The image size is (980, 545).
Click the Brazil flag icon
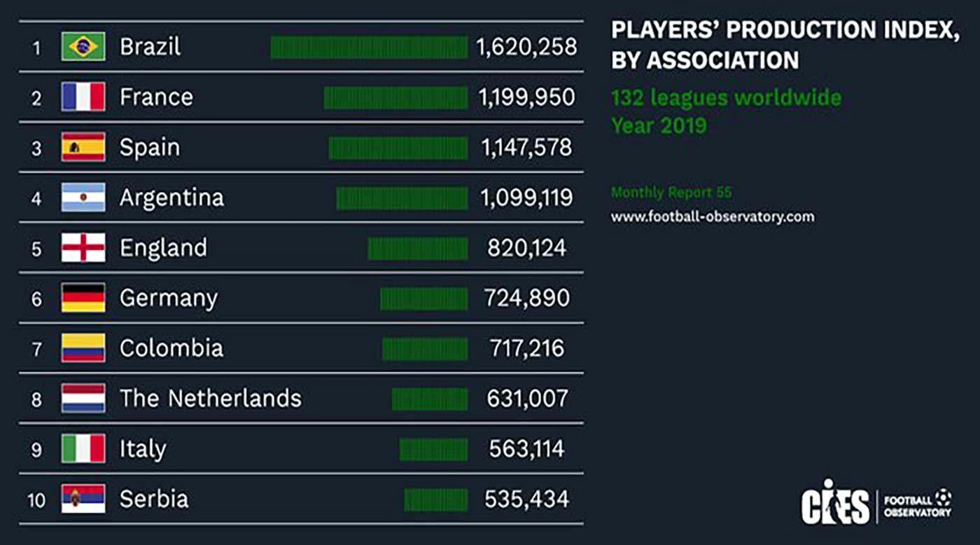[83, 47]
